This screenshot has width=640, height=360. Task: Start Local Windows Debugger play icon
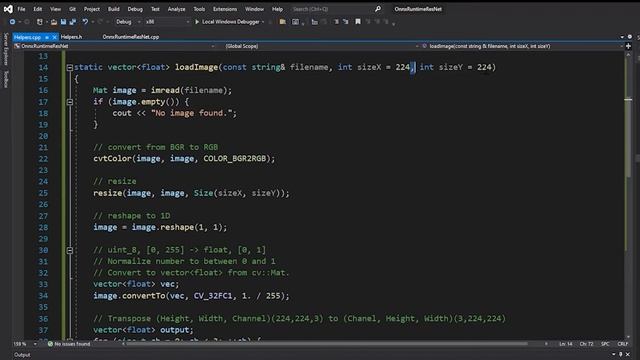(197, 22)
